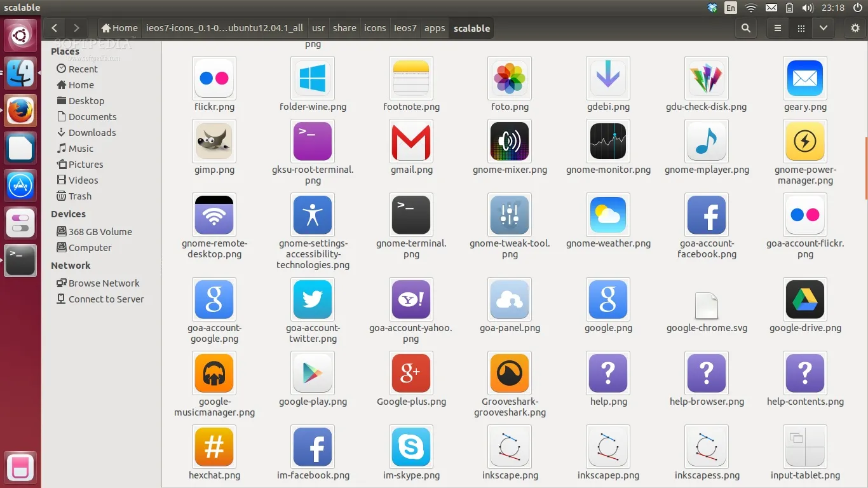The image size is (868, 488).
Task: Navigate to the icons breadcrumb folder
Action: [374, 28]
